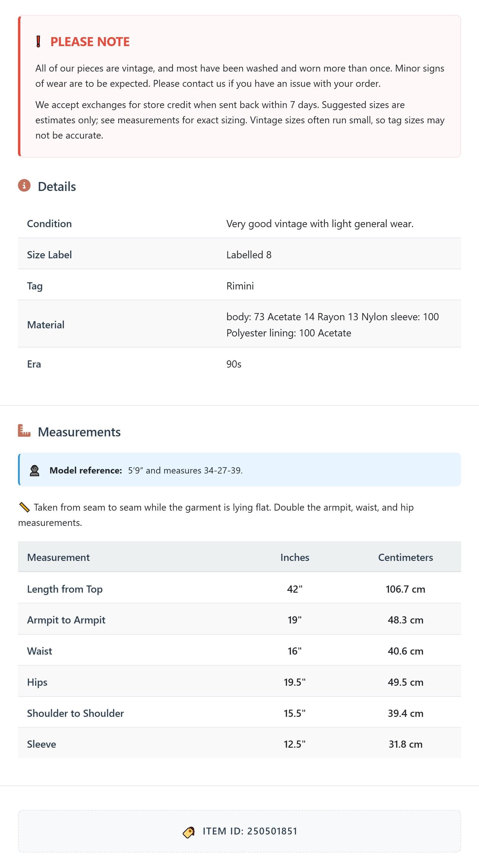Click the Rimini tag value
The image size is (479, 868).
click(x=240, y=286)
